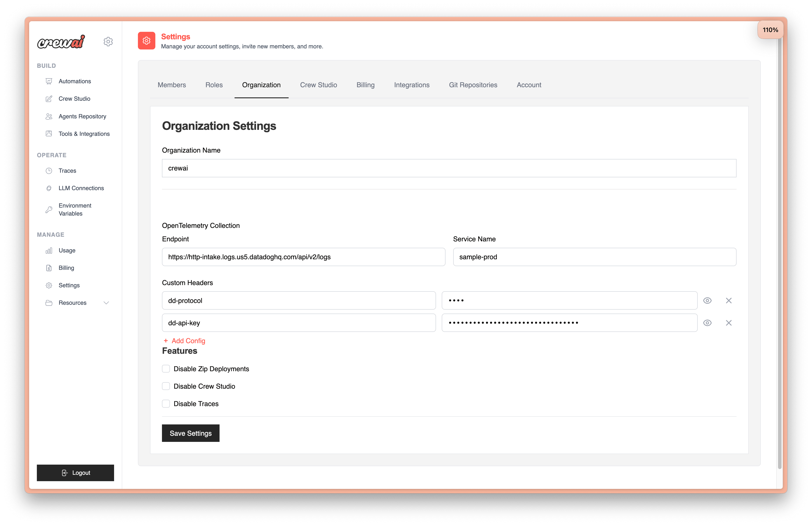Select LLM Connections in the sidebar
The height and width of the screenshot is (526, 812).
pyautogui.click(x=81, y=188)
